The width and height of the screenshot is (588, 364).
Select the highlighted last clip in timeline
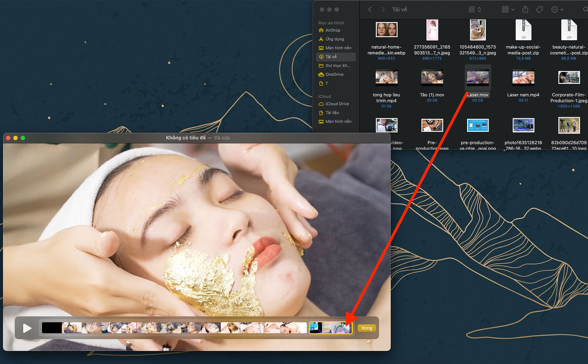[330, 328]
